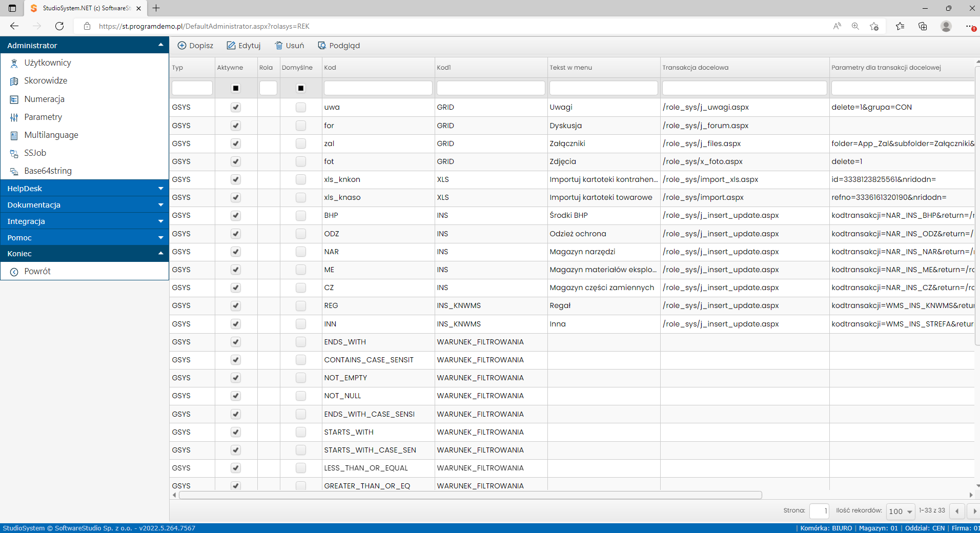
Task: Open SSJob in the sidebar
Action: coord(35,153)
